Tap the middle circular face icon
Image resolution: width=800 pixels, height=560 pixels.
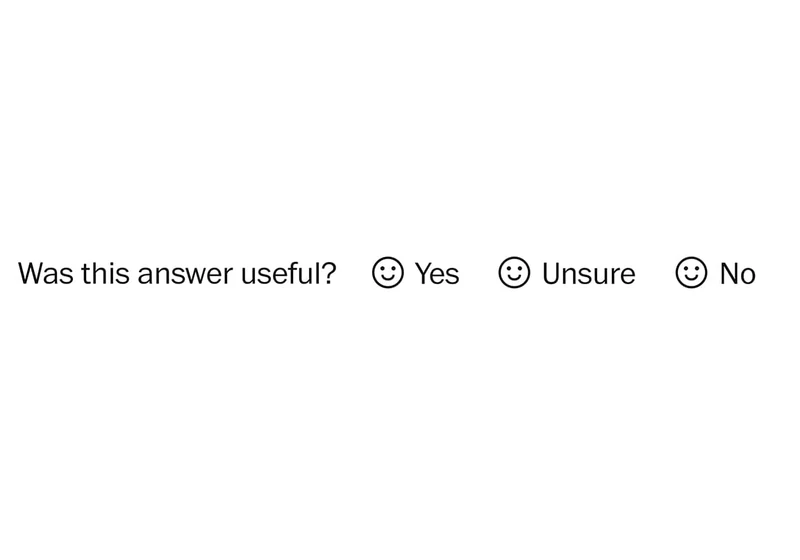pos(514,272)
